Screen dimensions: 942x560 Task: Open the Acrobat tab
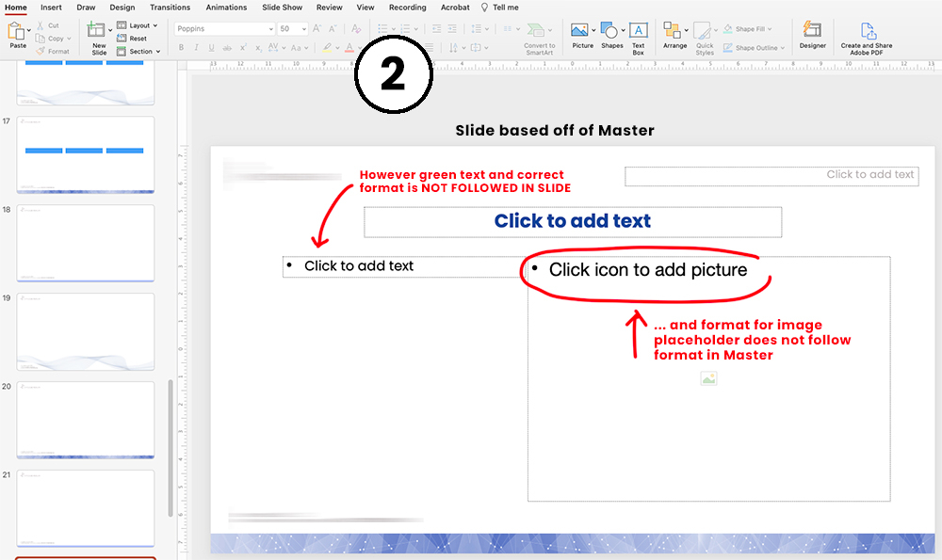(455, 8)
